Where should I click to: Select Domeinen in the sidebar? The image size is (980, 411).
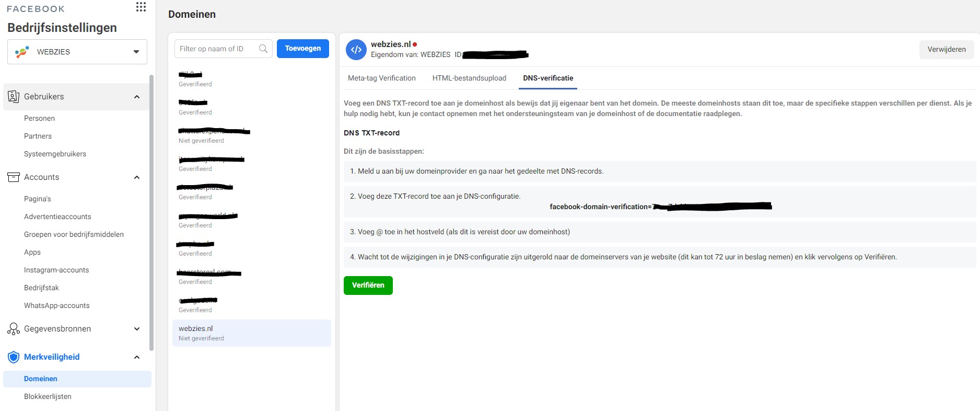[77, 379]
